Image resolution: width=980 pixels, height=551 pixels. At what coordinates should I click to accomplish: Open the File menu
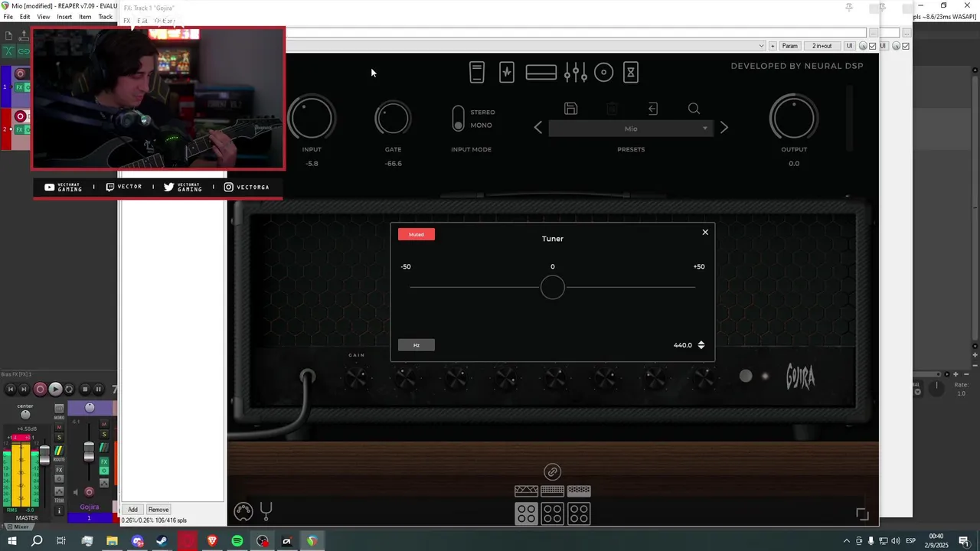8,17
